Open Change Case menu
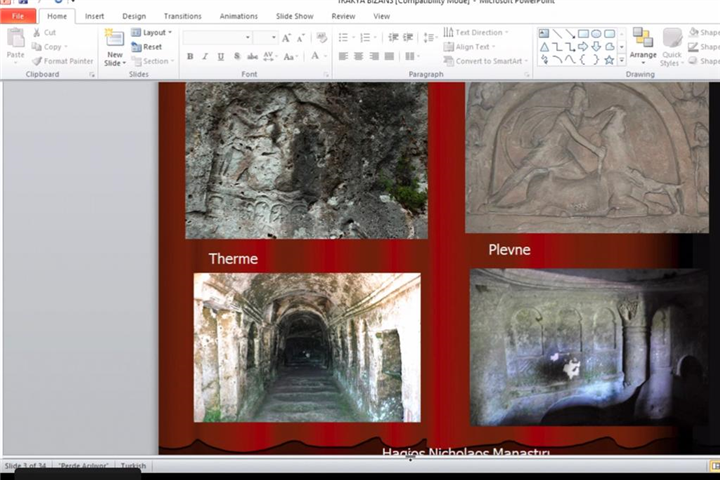 (290, 56)
